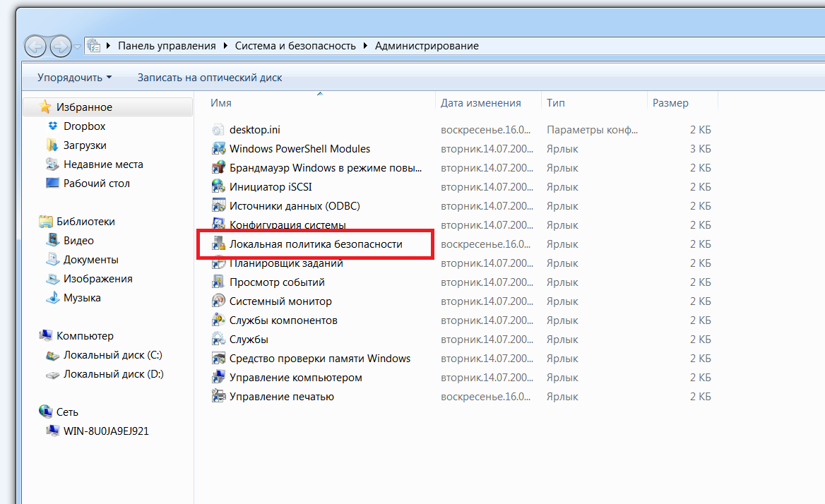Open Локальный диск (D:) in sidebar
Image resolution: width=825 pixels, height=504 pixels.
114,374
